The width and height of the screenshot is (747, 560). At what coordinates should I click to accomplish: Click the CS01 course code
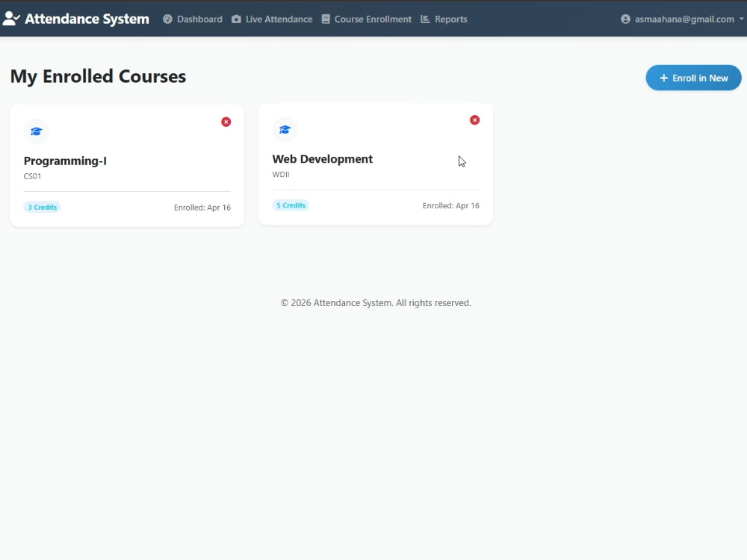click(32, 176)
